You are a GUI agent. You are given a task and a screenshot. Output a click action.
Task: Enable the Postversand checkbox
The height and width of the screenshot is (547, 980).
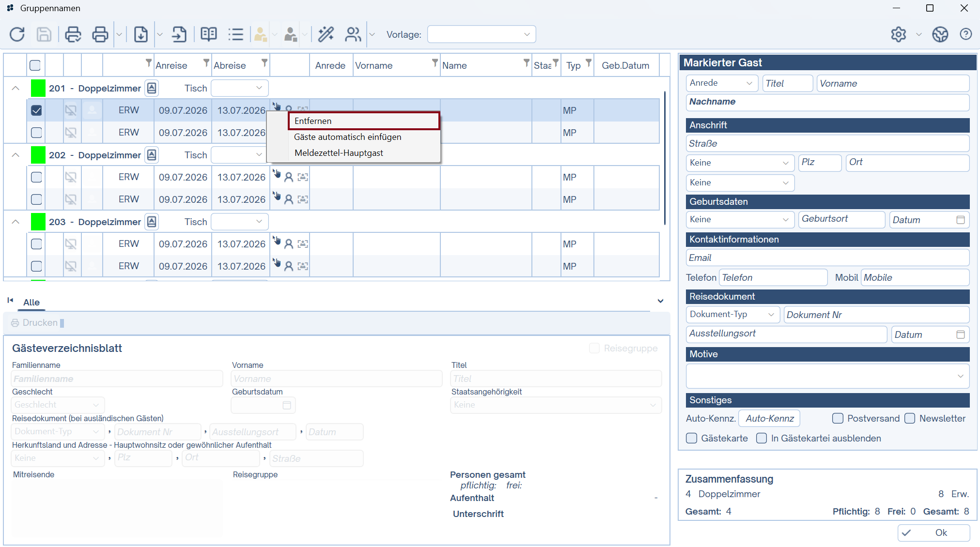838,418
